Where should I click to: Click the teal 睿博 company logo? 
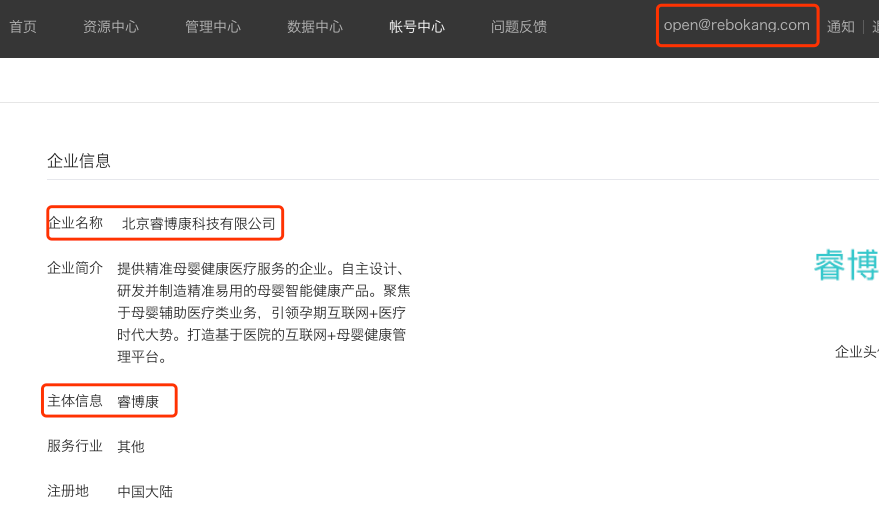pos(846,265)
